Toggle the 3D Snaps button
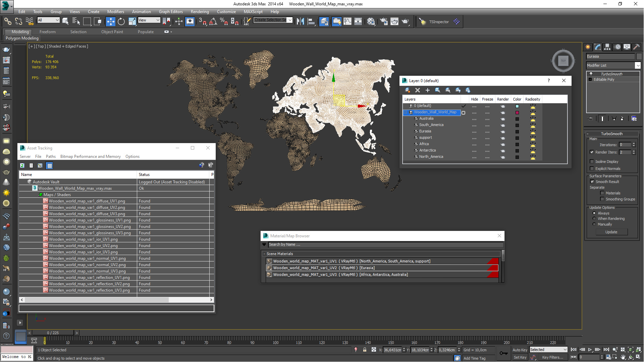This screenshot has width=644, height=362. tap(202, 21)
